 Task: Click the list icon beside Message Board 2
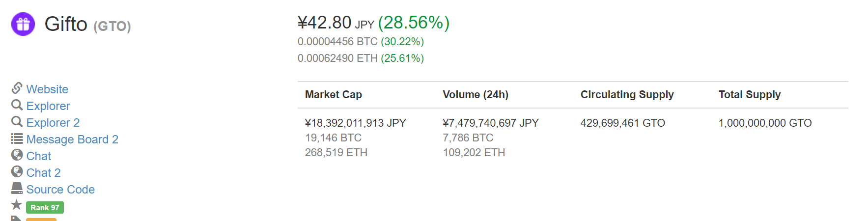(x=17, y=138)
